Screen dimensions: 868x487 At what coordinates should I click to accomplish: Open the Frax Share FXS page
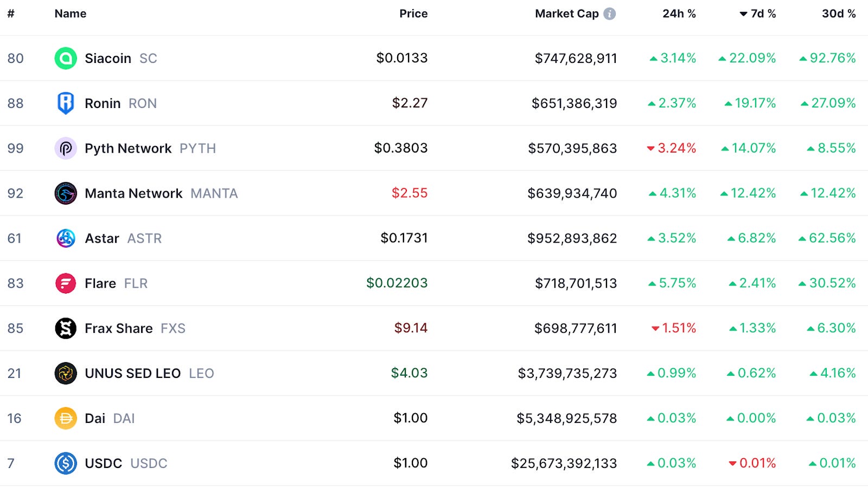[135, 328]
